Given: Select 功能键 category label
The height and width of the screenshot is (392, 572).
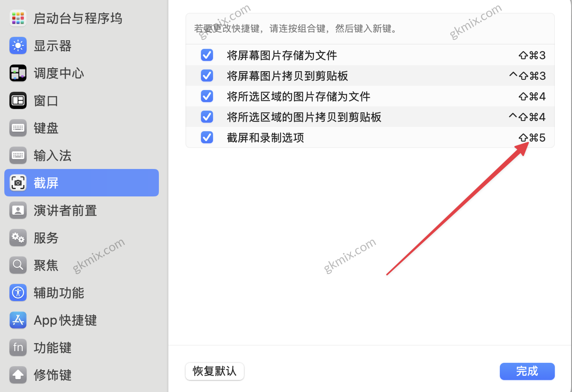Looking at the screenshot, I should 52,348.
